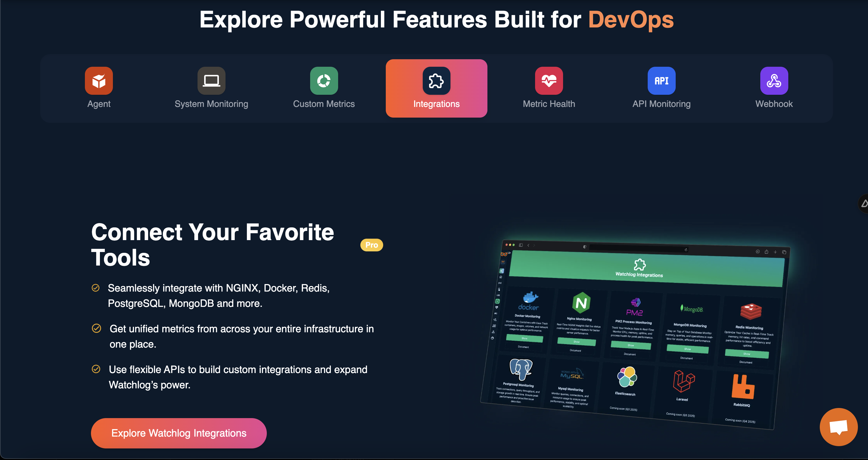Click the purple Webhook icon
Viewport: 868px width, 460px height.
774,81
